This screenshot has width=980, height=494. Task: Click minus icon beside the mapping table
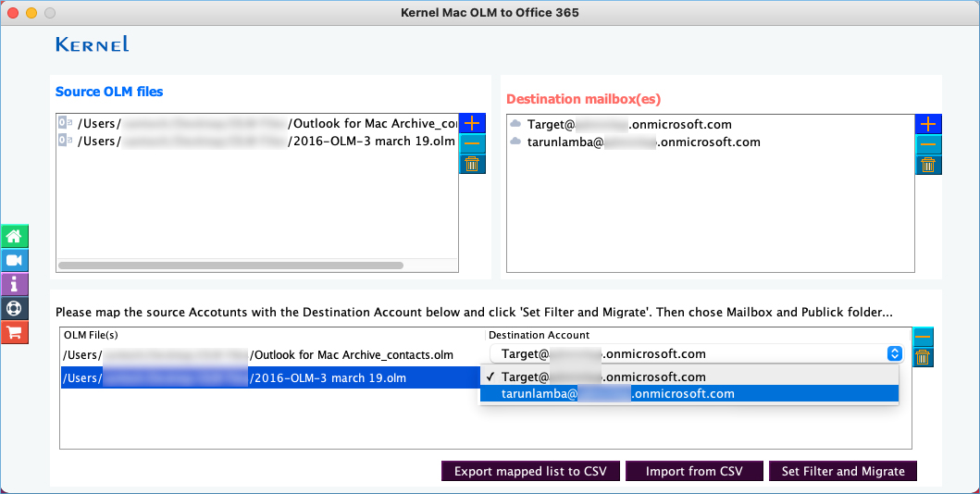click(923, 337)
